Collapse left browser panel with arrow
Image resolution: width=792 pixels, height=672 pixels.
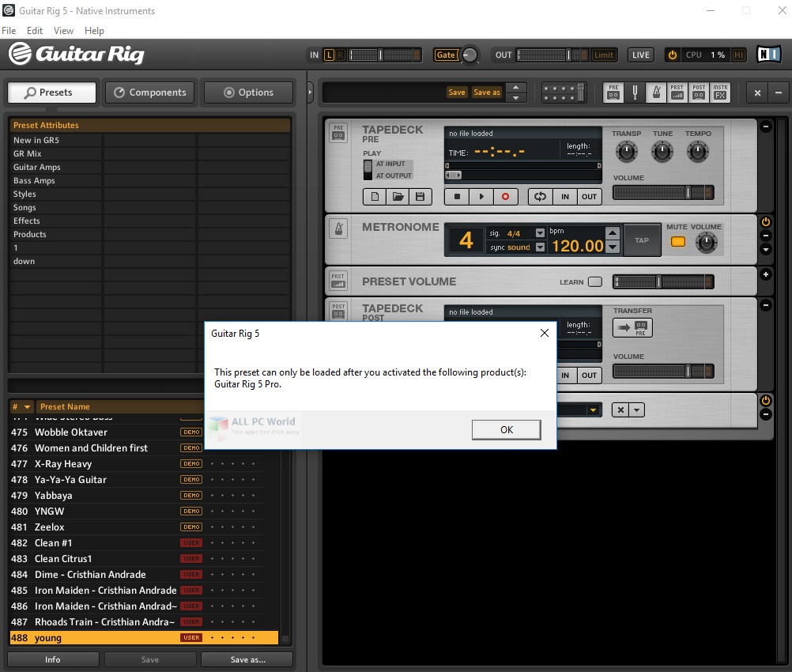coord(310,92)
